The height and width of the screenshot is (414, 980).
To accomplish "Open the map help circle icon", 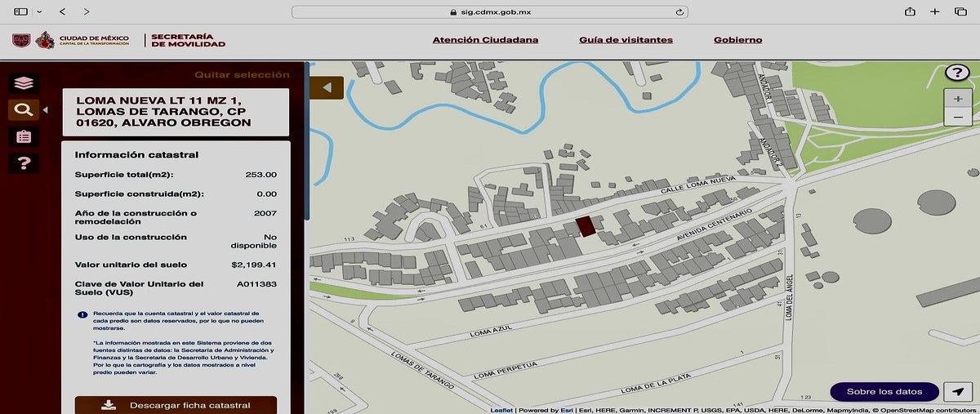I will [957, 73].
